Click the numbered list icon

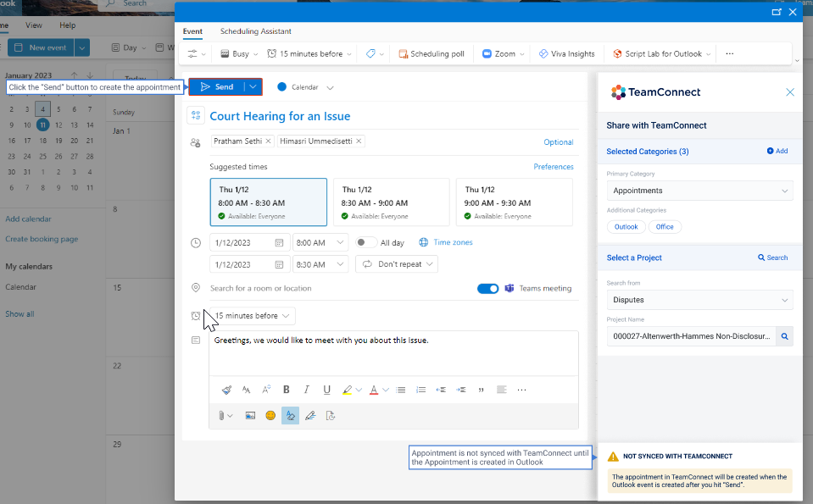point(421,390)
